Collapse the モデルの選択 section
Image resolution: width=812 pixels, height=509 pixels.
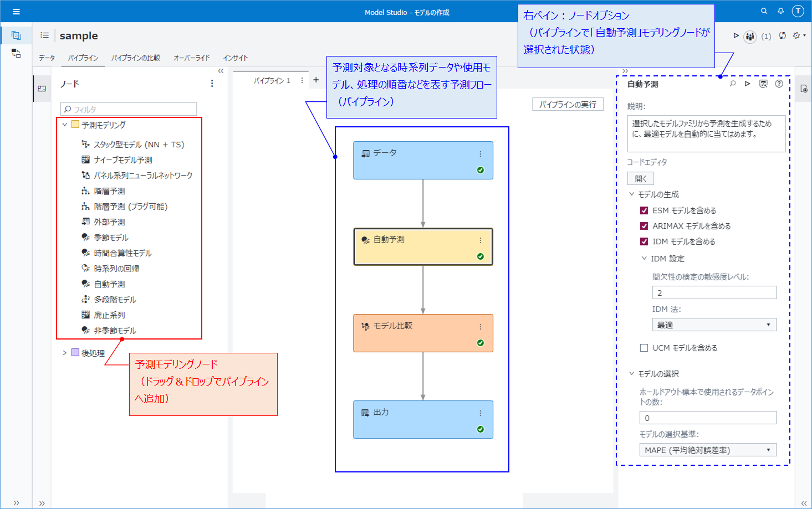[x=631, y=374]
